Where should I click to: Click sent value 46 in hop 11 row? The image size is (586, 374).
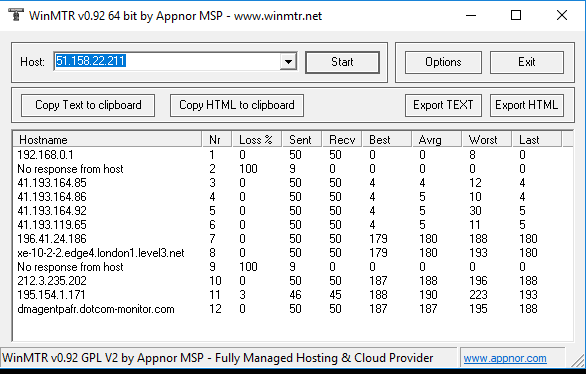[x=295, y=295]
